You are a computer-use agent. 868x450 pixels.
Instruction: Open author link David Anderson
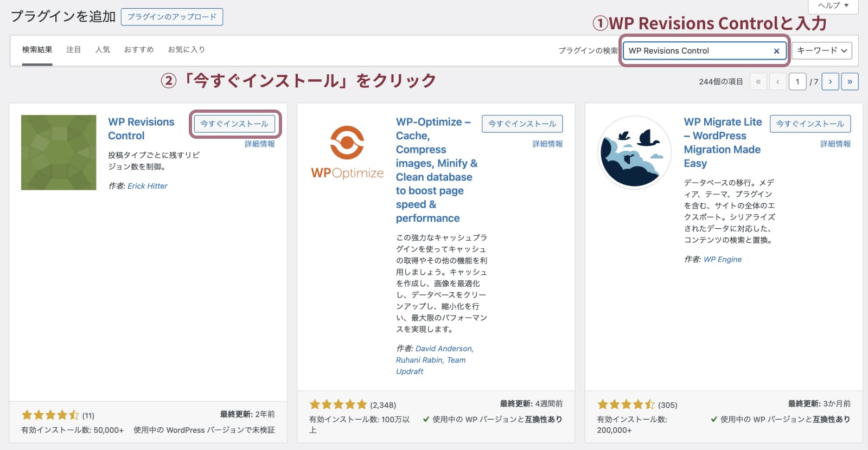tap(444, 349)
